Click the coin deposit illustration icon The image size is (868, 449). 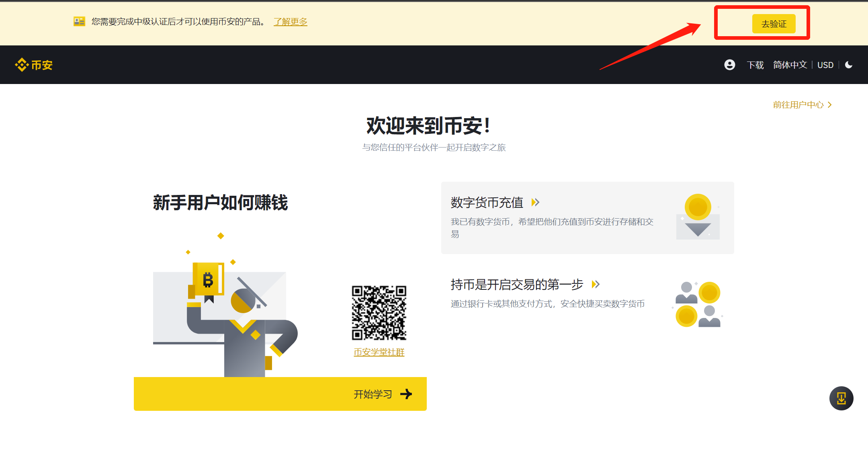[x=698, y=217]
